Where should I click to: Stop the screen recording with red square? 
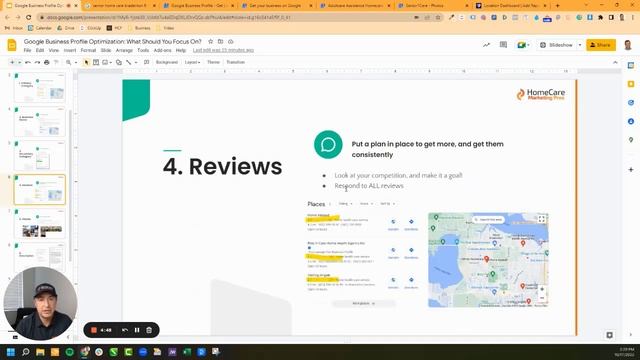[x=93, y=330]
